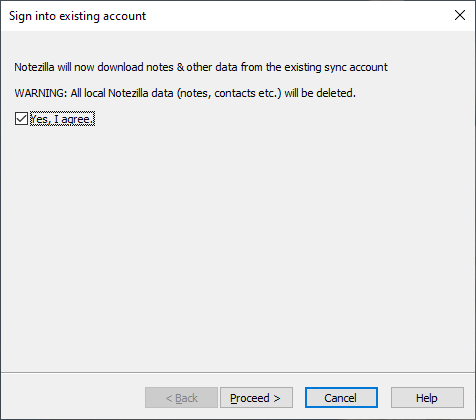Dismiss the wizard using the Cancel button
The width and height of the screenshot is (476, 420).
(x=341, y=398)
